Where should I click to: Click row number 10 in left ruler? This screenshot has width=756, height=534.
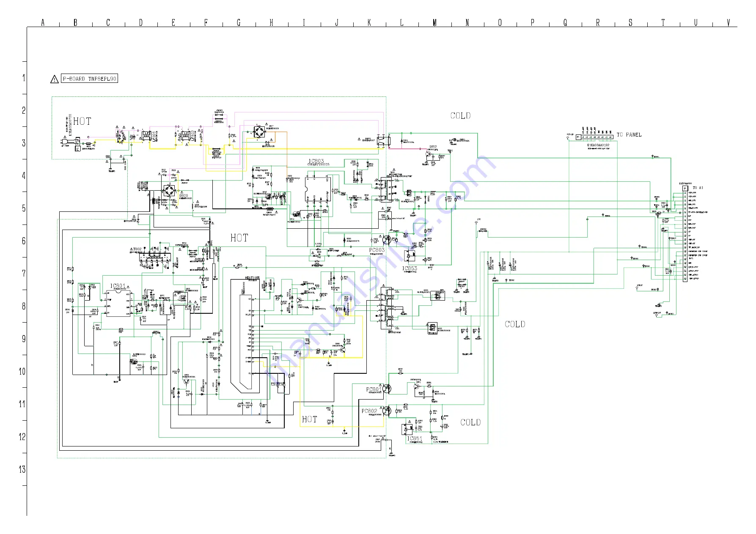click(x=22, y=372)
